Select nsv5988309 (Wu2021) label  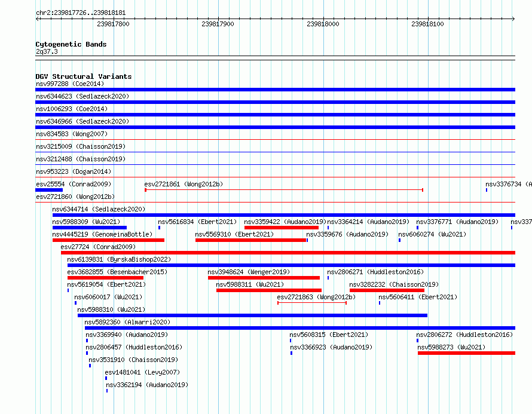point(86,222)
